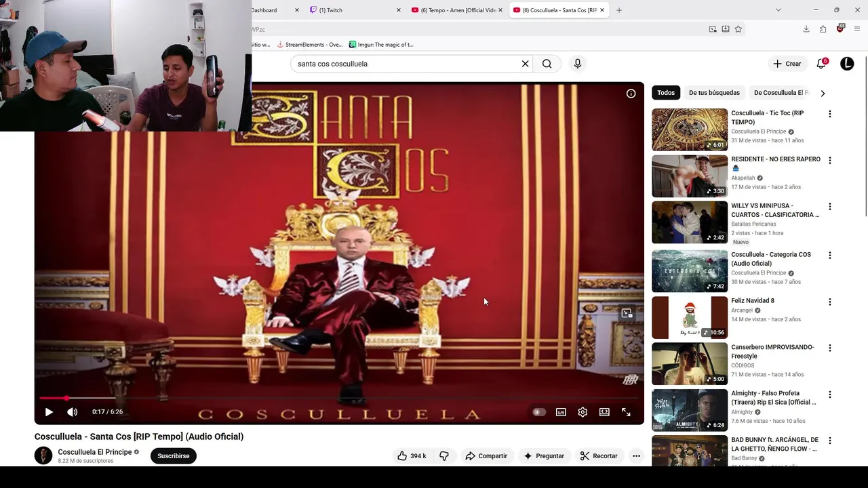868x488 pixels.
Task: Play the Santa Cos video
Action: tap(49, 412)
